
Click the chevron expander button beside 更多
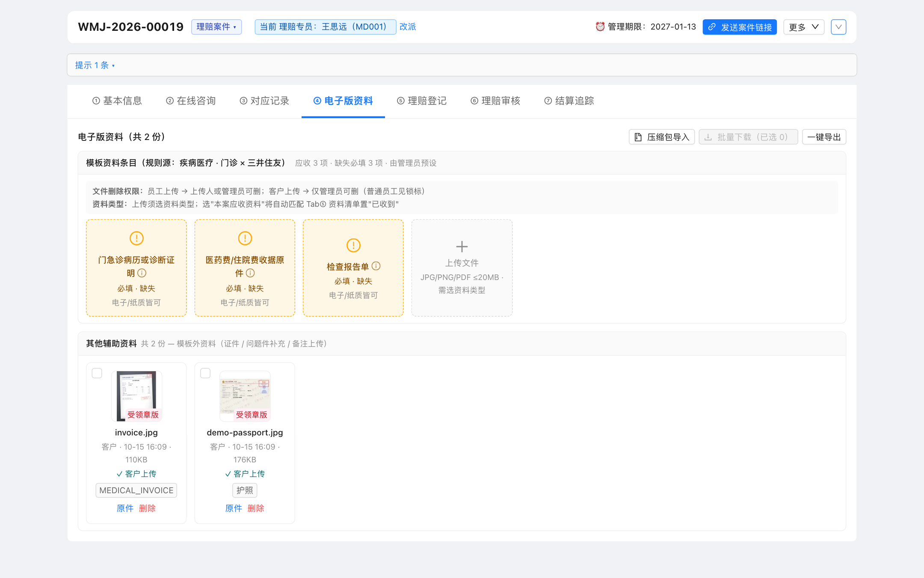[838, 27]
